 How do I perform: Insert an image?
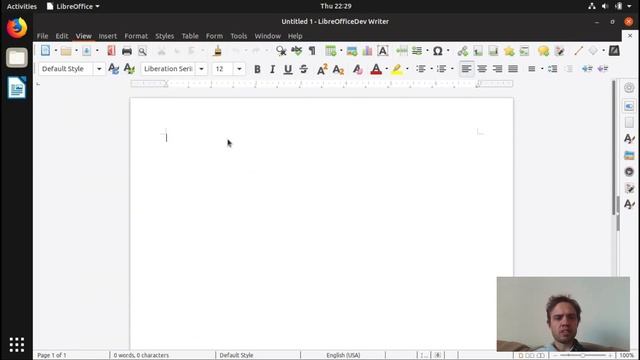[x=352, y=51]
